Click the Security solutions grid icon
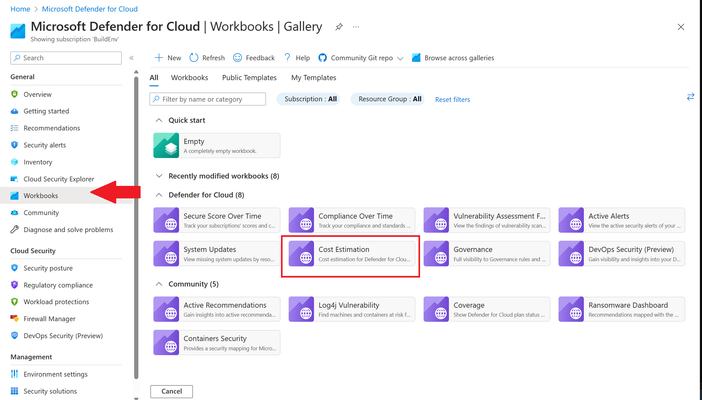Image resolution: width=702 pixels, height=400 pixels. pos(14,391)
